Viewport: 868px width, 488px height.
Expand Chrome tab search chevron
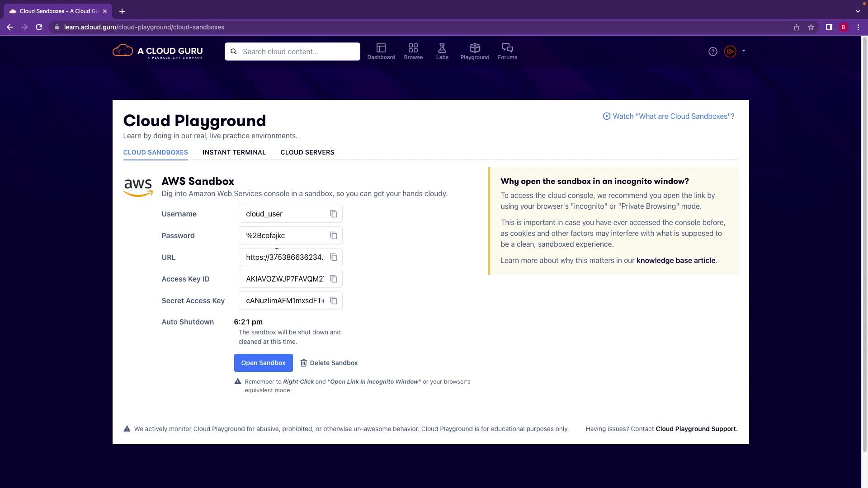pos(858,11)
